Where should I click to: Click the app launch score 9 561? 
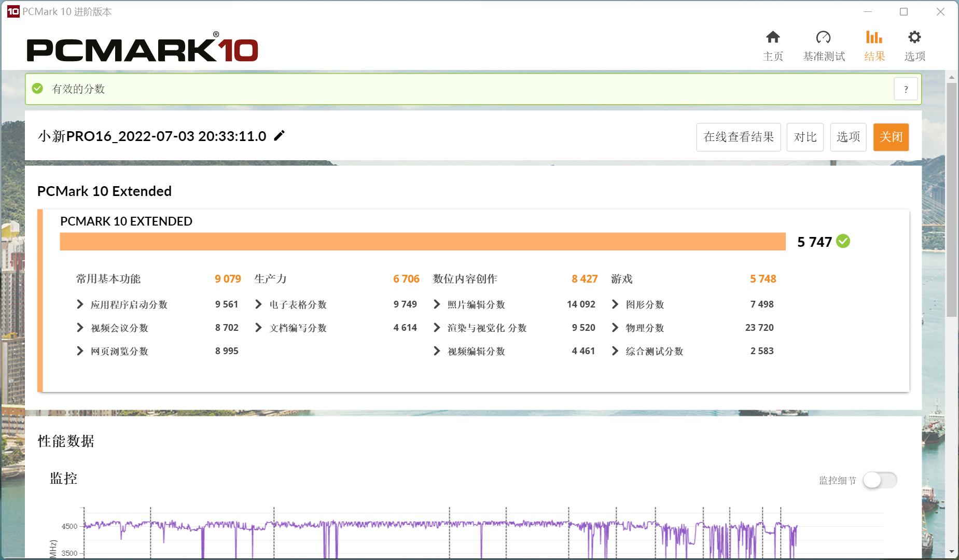[227, 304]
